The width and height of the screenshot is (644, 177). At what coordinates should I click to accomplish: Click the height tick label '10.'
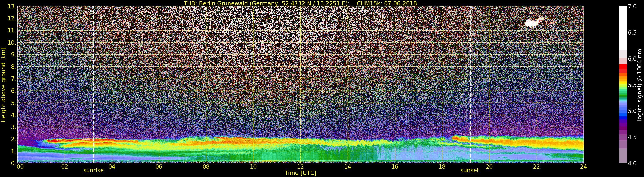(x=12, y=43)
